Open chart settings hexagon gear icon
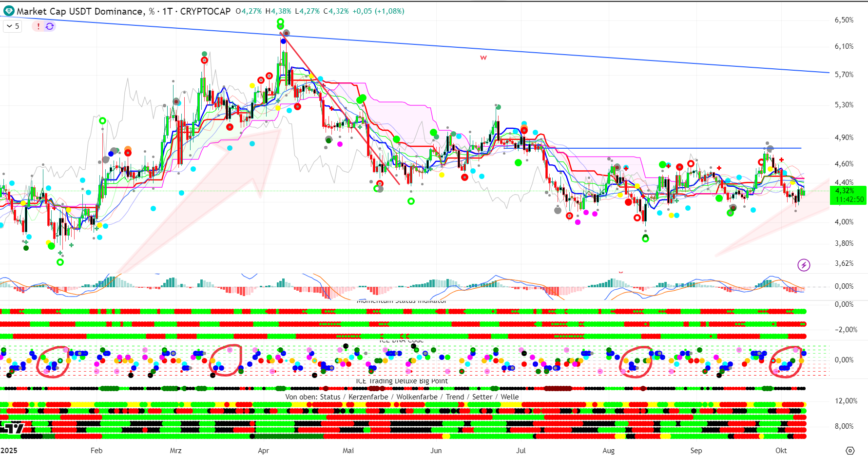The width and height of the screenshot is (868, 457). click(850, 450)
